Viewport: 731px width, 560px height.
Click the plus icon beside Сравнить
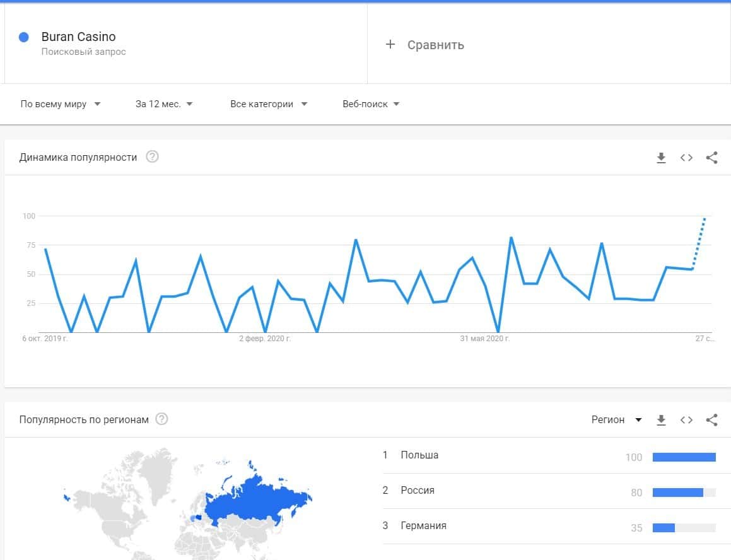(x=390, y=44)
